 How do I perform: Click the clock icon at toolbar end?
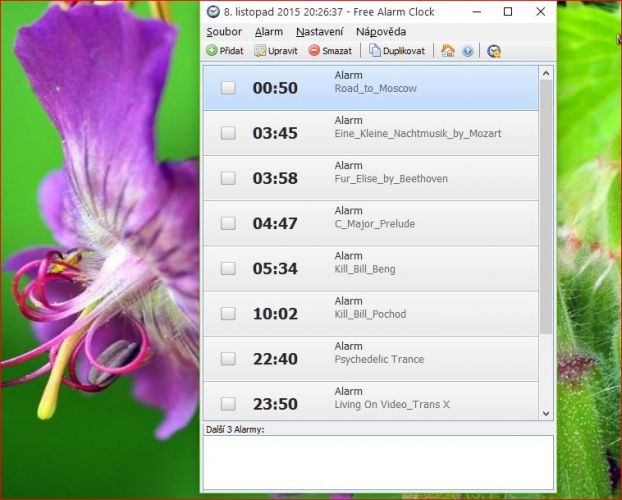(x=494, y=51)
